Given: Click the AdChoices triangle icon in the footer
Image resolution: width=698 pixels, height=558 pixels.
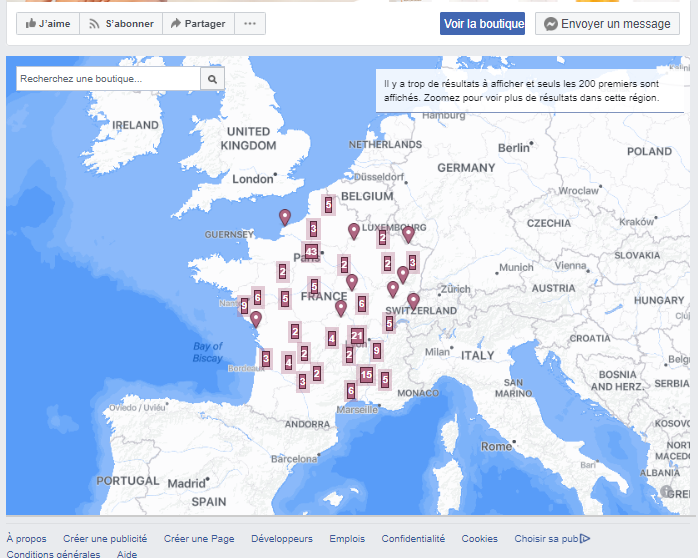Looking at the screenshot, I should coord(585,538).
